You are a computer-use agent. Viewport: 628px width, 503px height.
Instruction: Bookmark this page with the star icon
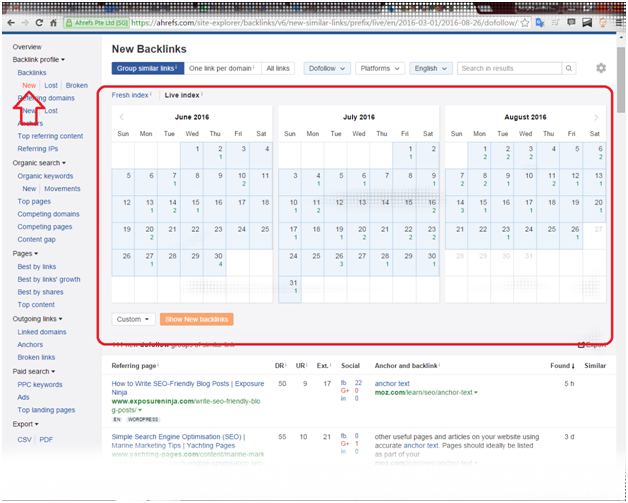[x=525, y=23]
